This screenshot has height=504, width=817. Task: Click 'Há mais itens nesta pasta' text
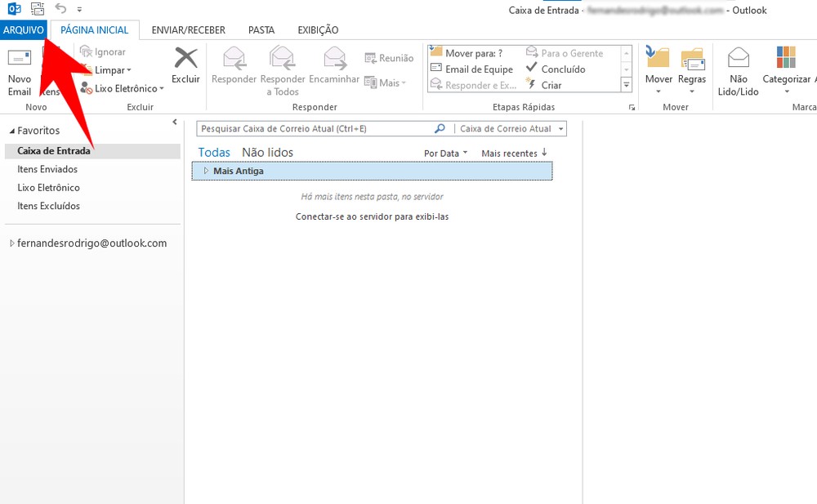point(372,197)
